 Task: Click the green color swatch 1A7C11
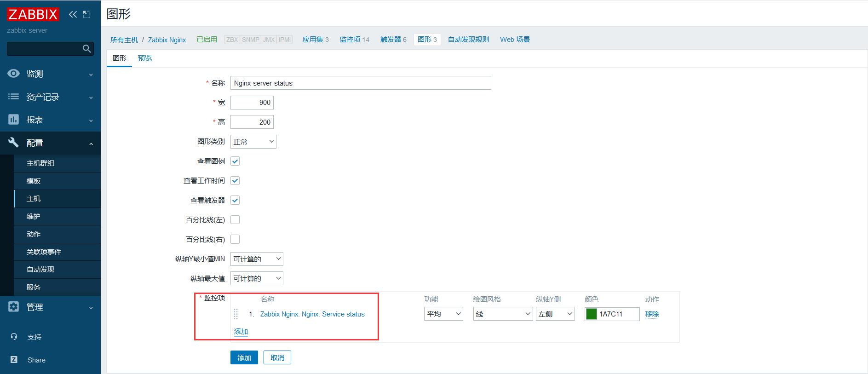[x=592, y=314]
